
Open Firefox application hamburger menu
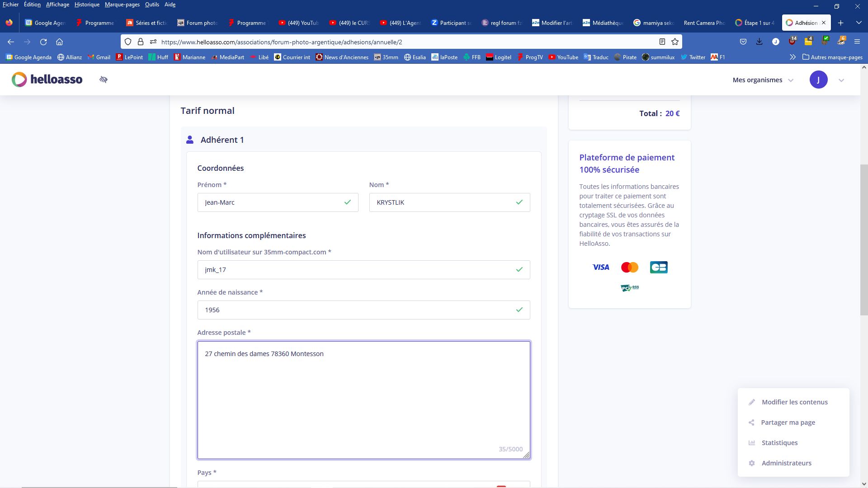coord(857,42)
